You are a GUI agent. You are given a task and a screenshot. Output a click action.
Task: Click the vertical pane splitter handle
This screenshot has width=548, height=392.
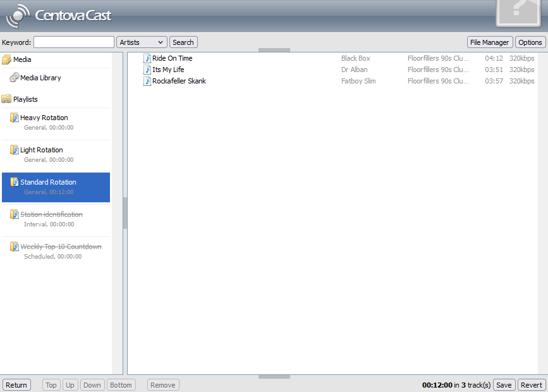pyautogui.click(x=125, y=213)
